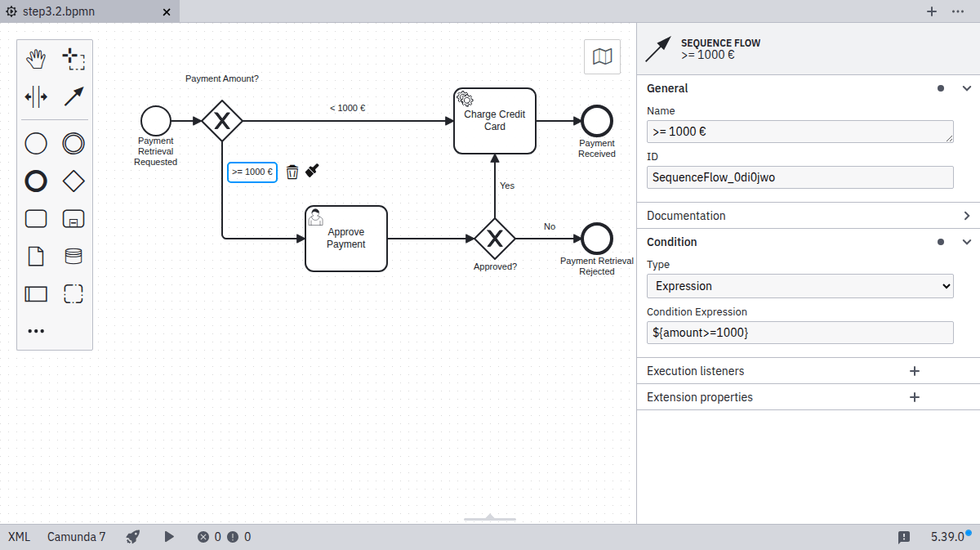Switch to XML view
The image size is (980, 550).
click(x=20, y=537)
